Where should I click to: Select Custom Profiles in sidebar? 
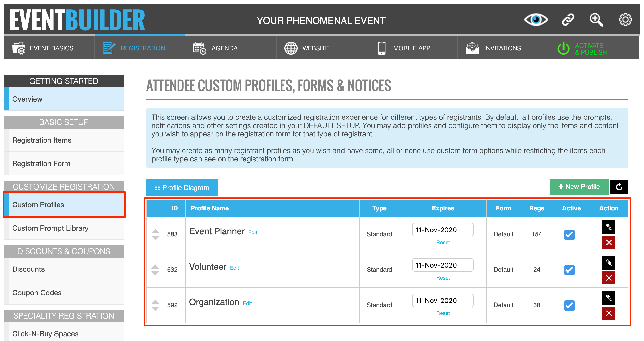tap(64, 205)
